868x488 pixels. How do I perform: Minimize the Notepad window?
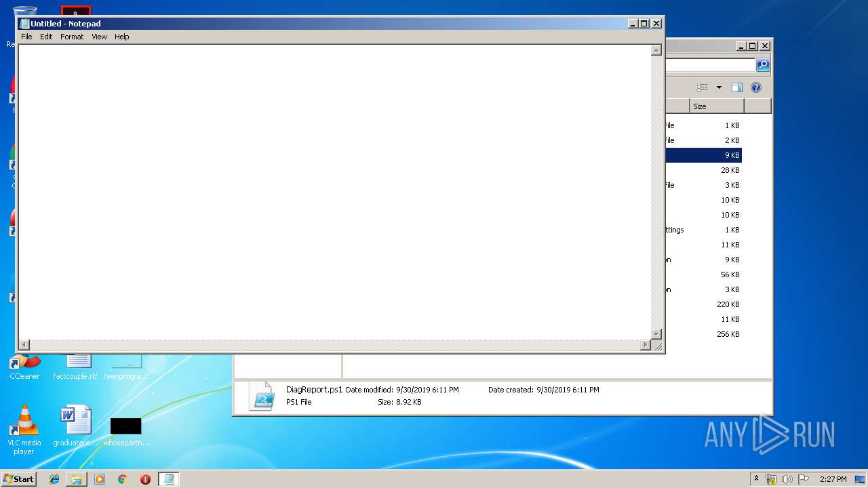pyautogui.click(x=633, y=24)
